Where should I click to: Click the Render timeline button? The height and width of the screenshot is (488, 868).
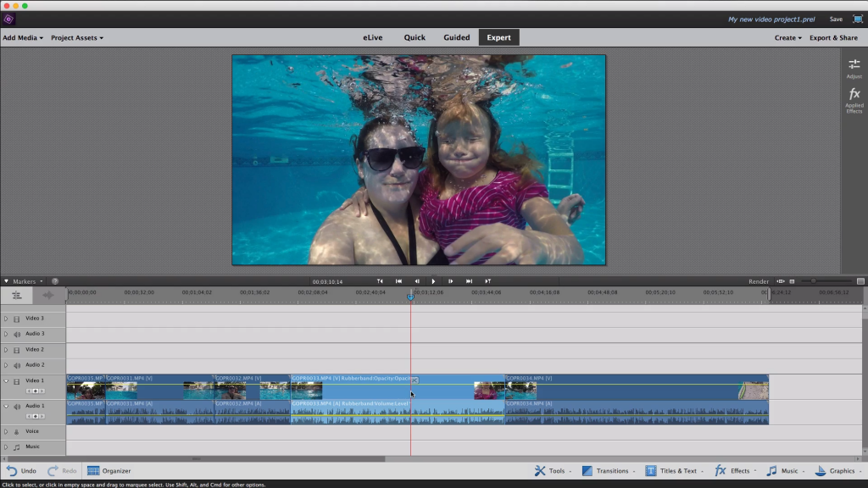(x=759, y=281)
